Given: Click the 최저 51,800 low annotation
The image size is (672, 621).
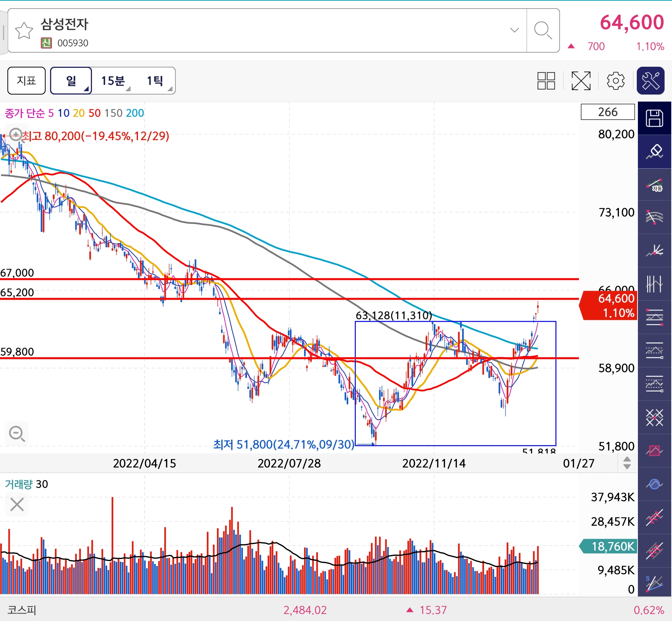Looking at the screenshot, I should coord(284,444).
